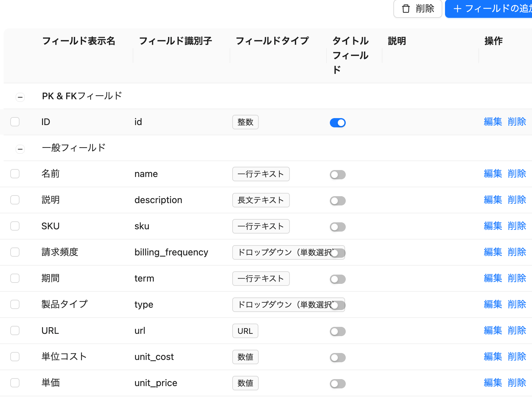532x397 pixels.
Task: Edit the type field via 編集
Action: click(493, 304)
